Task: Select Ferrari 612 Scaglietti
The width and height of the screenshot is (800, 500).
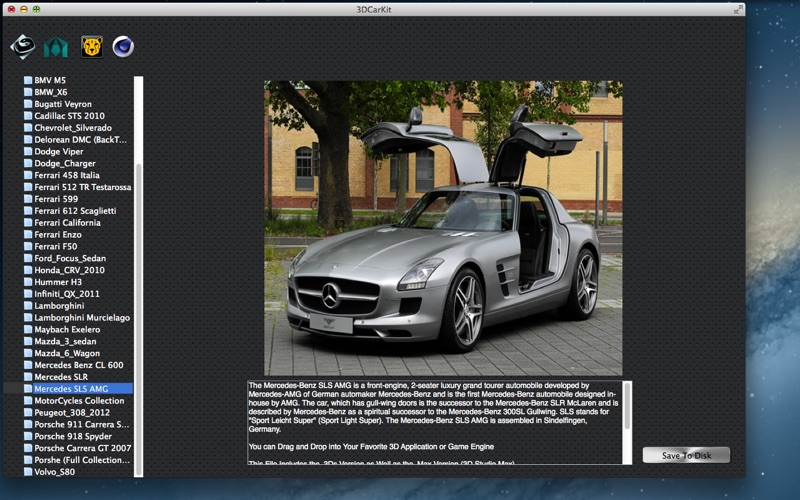Action: [x=75, y=211]
